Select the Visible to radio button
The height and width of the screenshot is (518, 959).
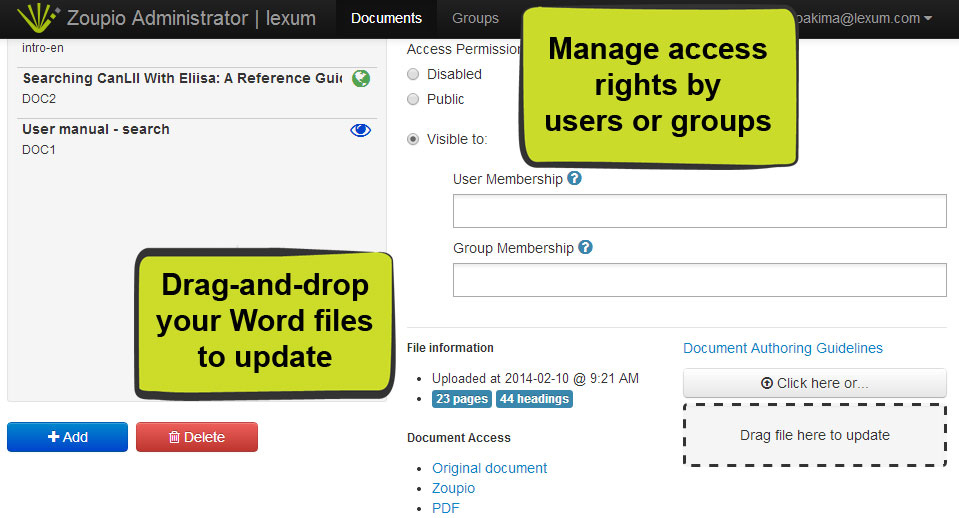click(x=413, y=139)
